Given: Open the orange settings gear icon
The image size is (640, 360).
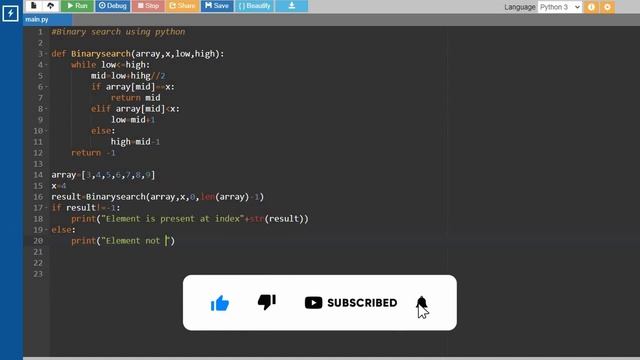Looking at the screenshot, I should pos(607,7).
